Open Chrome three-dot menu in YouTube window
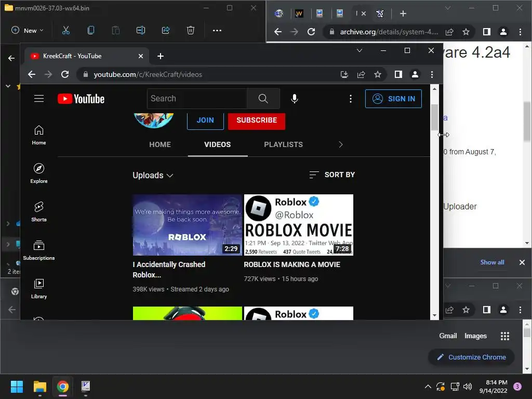This screenshot has height=399, width=532. click(432, 74)
